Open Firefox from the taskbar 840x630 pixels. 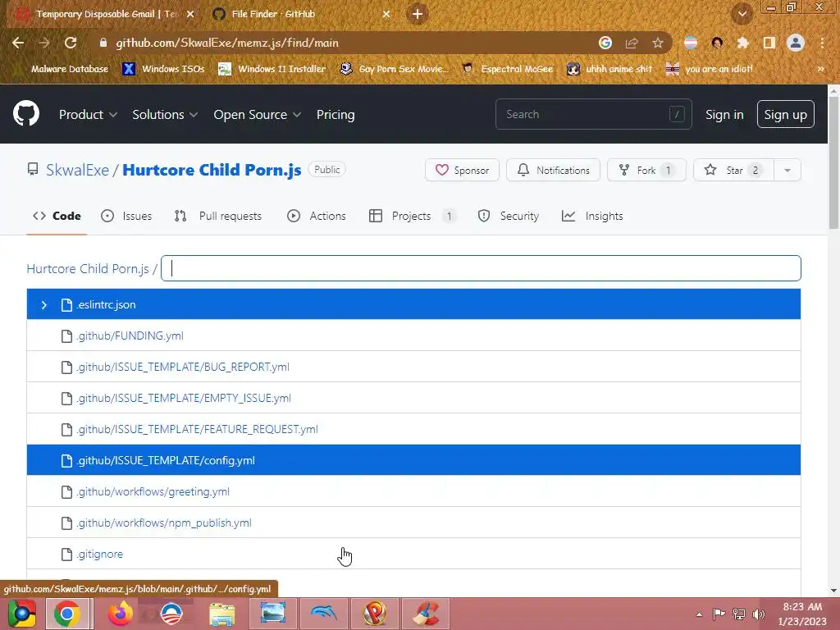(120, 614)
